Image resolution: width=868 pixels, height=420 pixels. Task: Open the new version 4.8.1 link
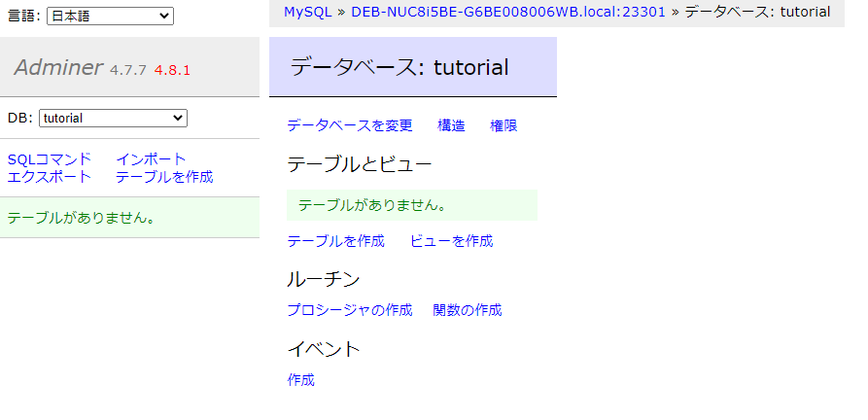tap(172, 70)
